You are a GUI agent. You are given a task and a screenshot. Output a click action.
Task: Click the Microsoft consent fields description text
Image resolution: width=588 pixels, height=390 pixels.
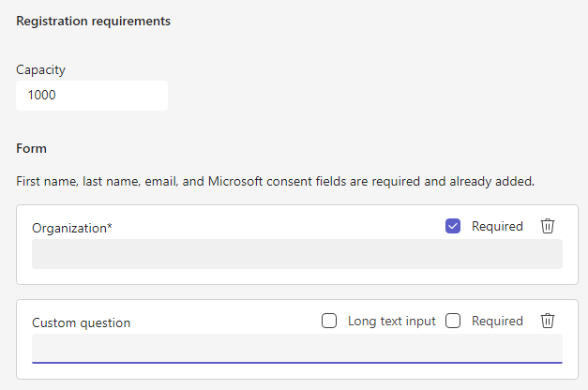[276, 182]
